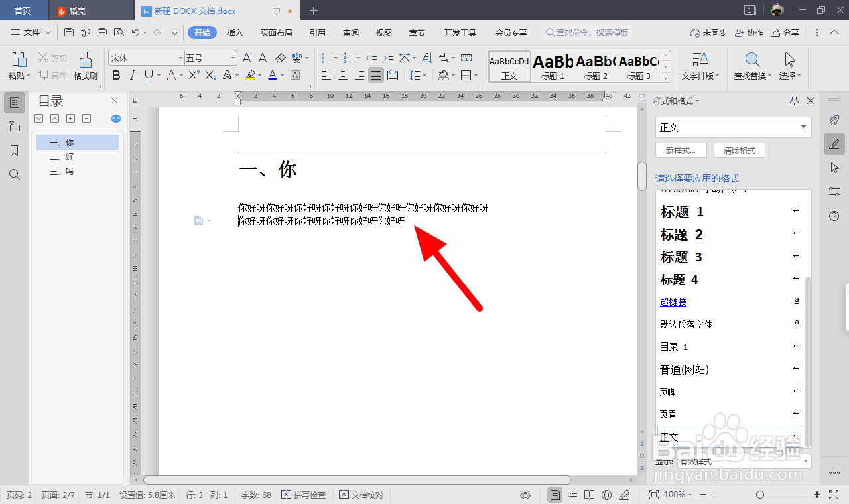Toggle justify alignment

376,75
